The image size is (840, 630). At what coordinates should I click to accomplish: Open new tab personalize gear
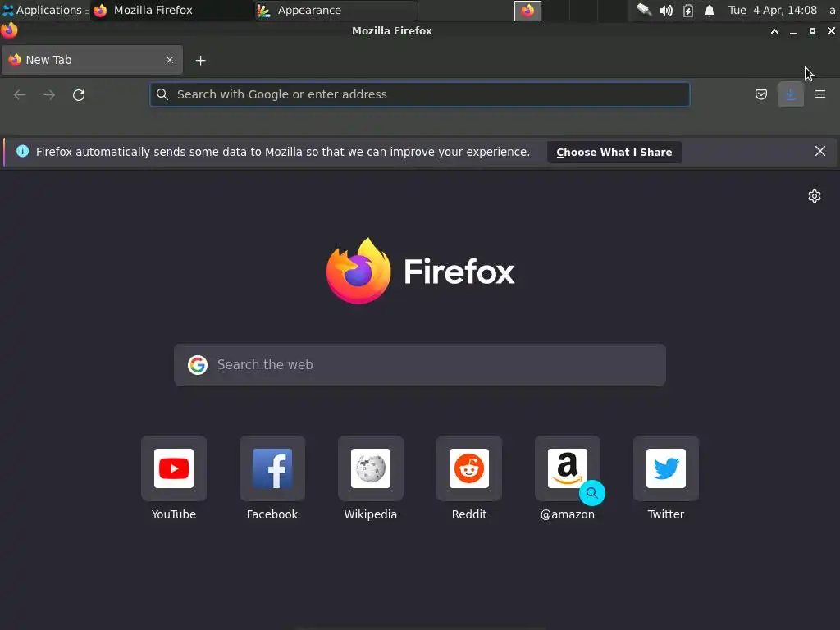point(815,196)
